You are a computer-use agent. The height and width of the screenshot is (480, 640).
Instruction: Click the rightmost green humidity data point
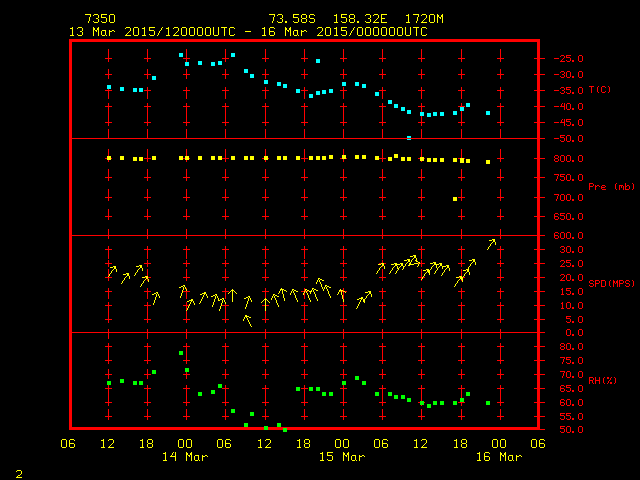488,403
